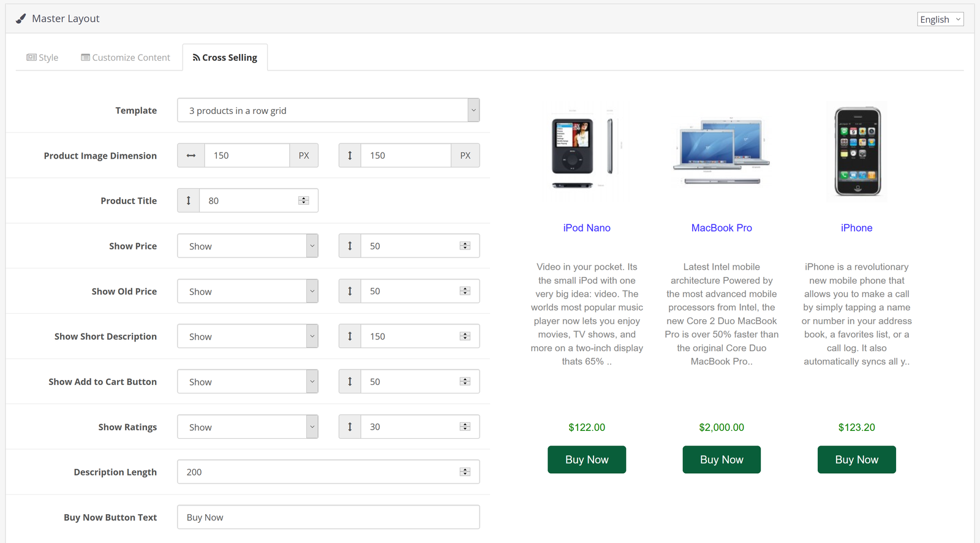The height and width of the screenshot is (543, 980).
Task: Click the Cross Selling feed icon
Action: (x=196, y=58)
